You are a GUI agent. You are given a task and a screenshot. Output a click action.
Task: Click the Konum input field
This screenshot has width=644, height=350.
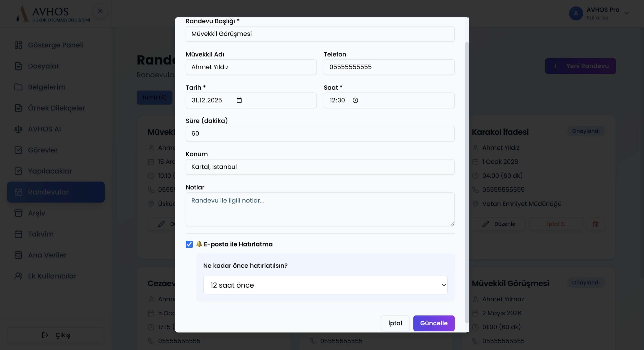click(320, 167)
